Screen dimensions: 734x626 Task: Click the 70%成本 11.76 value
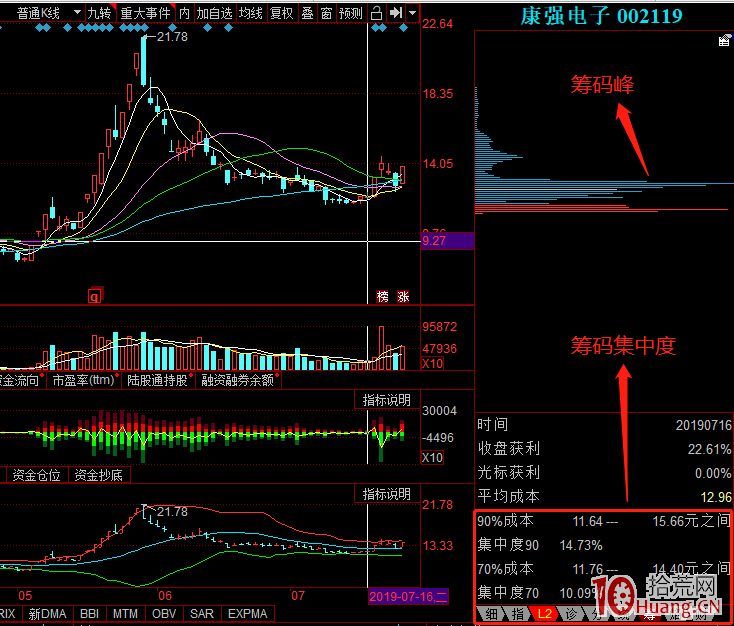587,569
